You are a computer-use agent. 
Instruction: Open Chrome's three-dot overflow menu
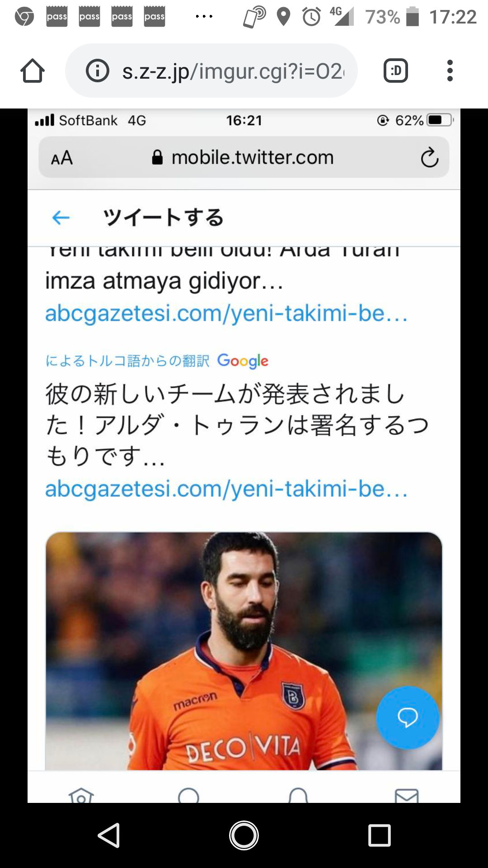[x=450, y=71]
